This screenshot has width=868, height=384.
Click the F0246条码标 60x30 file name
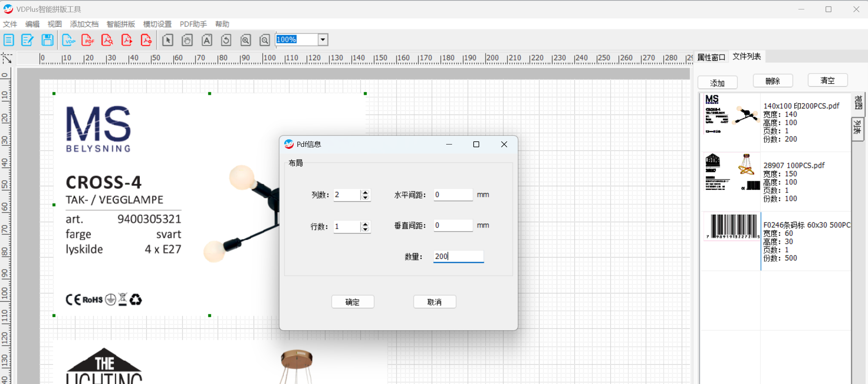pos(807,225)
